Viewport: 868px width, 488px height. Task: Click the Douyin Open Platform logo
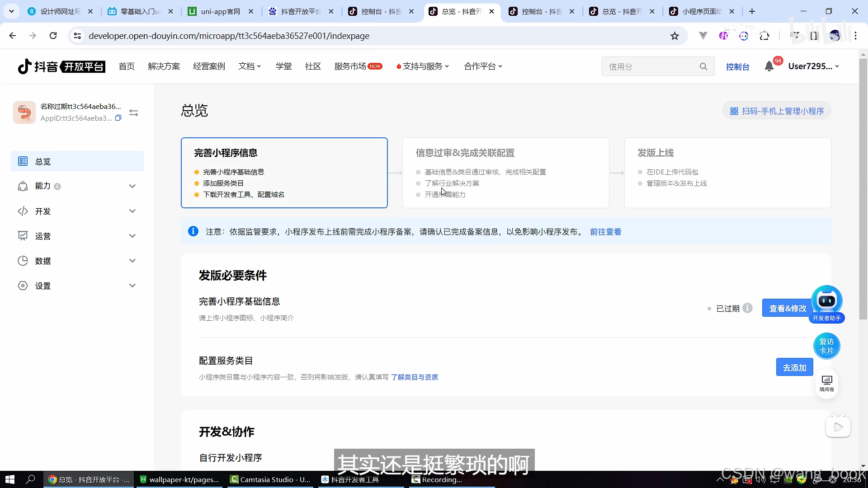[x=61, y=66]
